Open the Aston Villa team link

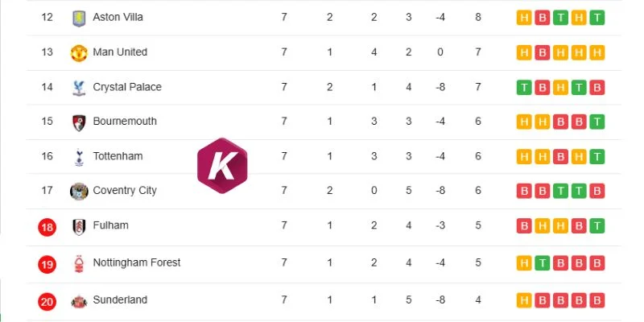[118, 17]
